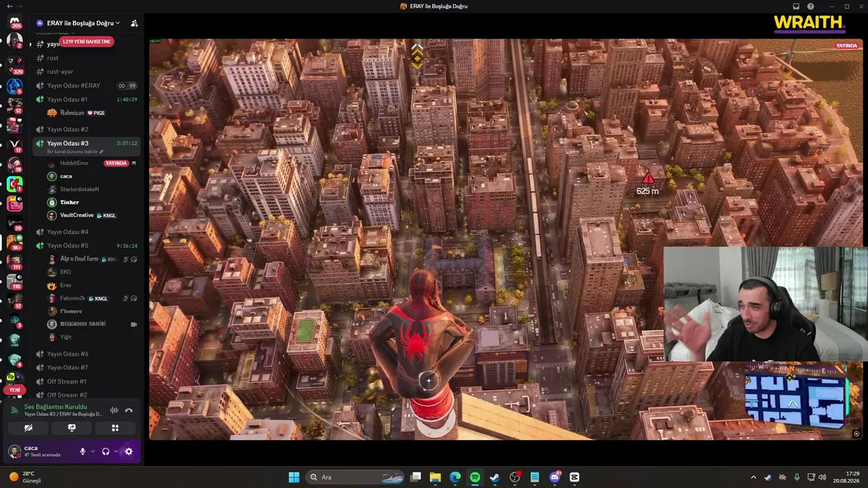Toggle screen share button in voice panel
The width and height of the screenshot is (868, 488).
[x=71, y=428]
